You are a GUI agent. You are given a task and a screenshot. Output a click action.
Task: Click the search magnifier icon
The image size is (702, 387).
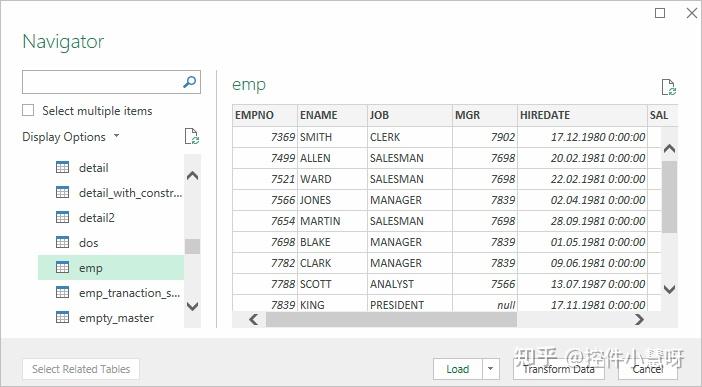coord(189,82)
